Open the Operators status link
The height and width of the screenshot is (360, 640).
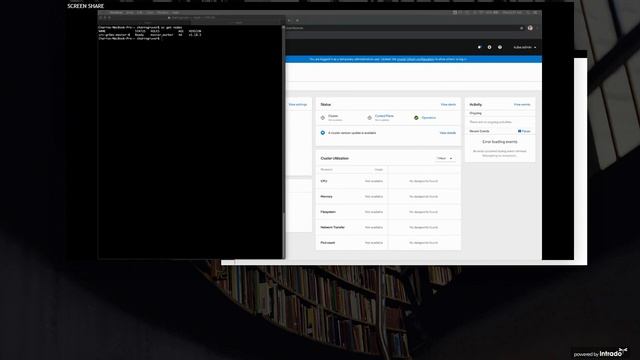tap(429, 118)
